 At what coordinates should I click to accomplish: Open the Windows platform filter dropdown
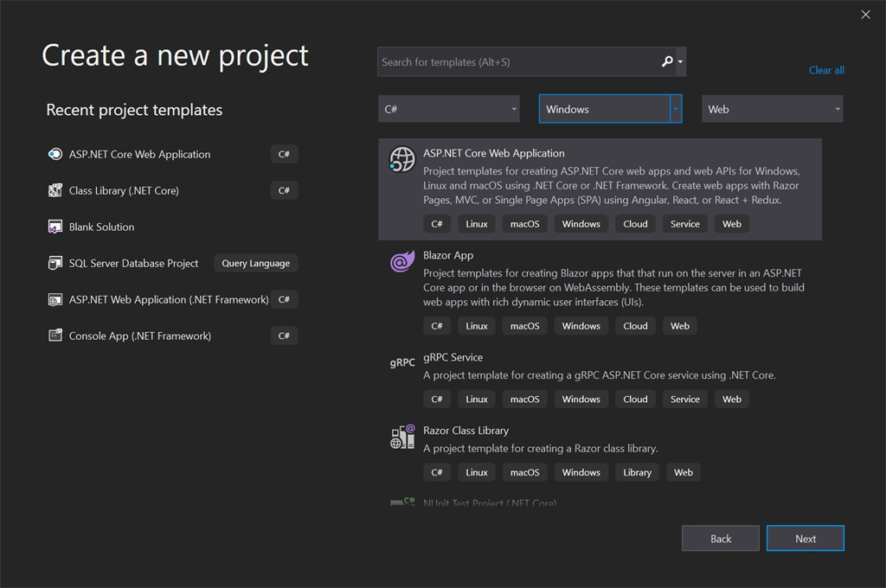610,109
